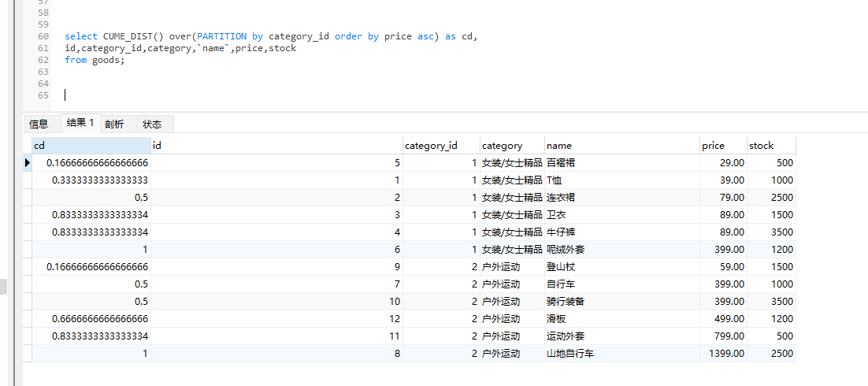Select the price cell 59.00
The image size is (868, 386).
tap(723, 267)
